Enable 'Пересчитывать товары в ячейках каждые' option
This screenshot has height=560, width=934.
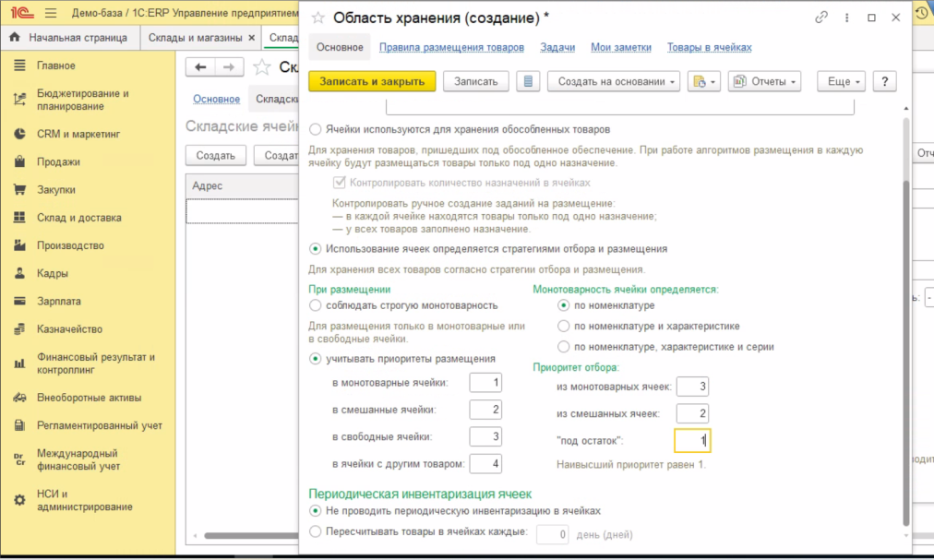[317, 531]
